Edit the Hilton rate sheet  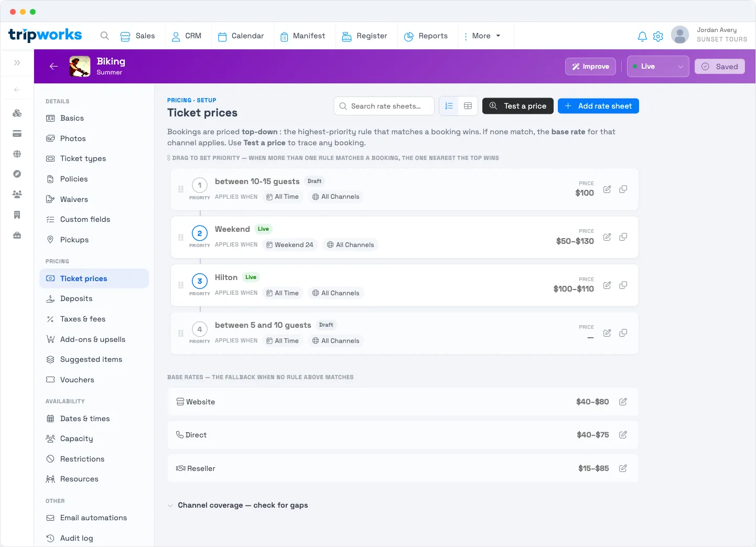pyautogui.click(x=607, y=285)
